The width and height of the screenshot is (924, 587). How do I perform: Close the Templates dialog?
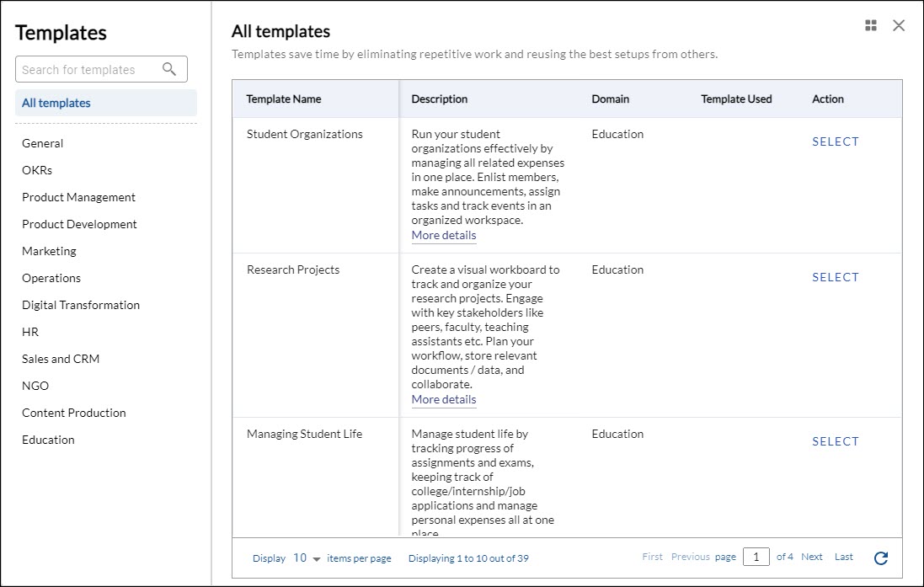pyautogui.click(x=898, y=25)
